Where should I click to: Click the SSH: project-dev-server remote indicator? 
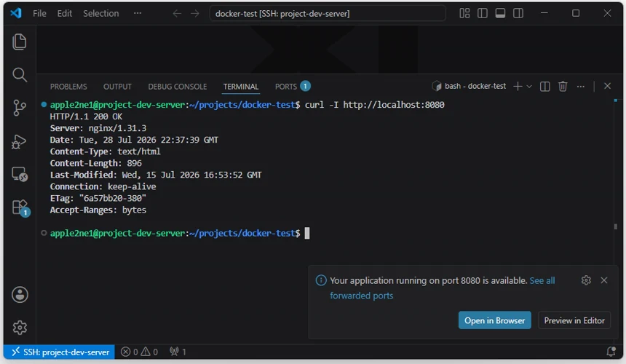(x=60, y=352)
